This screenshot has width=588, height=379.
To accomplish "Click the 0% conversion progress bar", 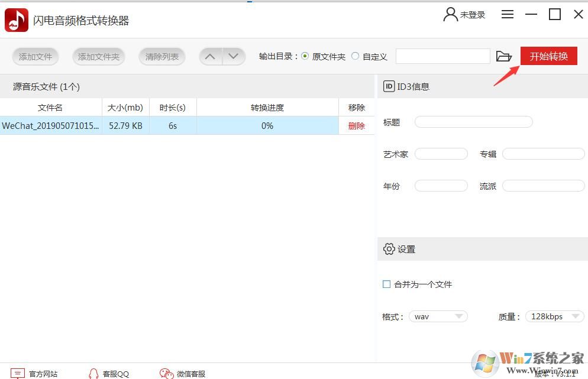I will (267, 125).
